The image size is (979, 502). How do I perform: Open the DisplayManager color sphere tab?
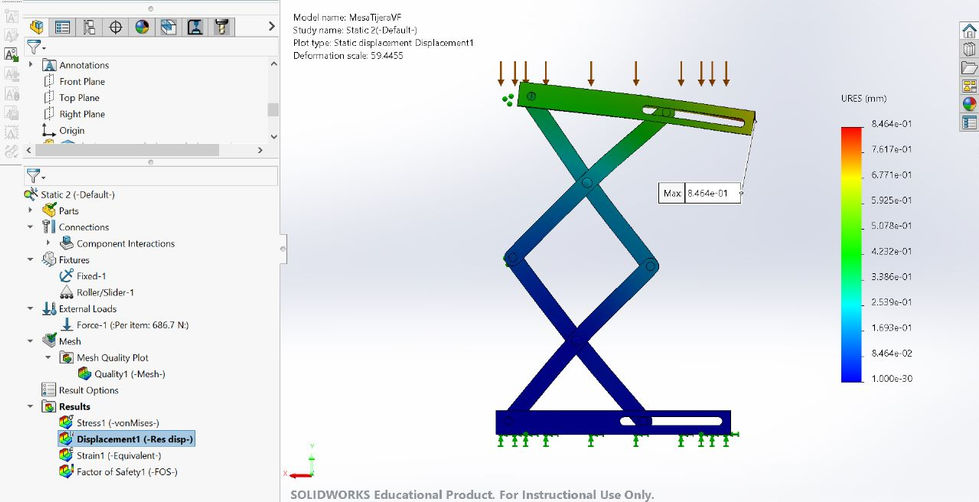[x=142, y=27]
